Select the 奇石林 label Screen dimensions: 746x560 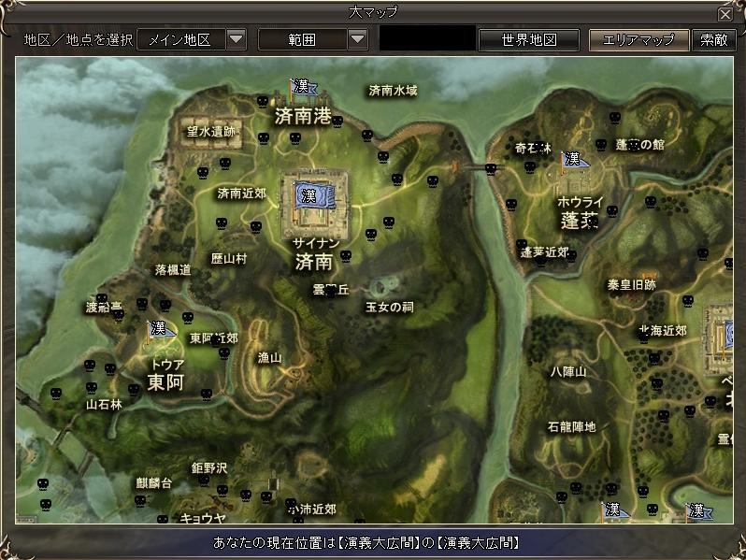pos(533,149)
